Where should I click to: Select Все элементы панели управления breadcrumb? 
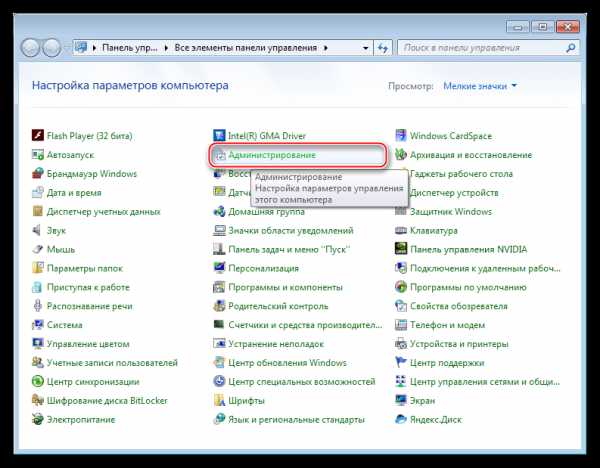pyautogui.click(x=246, y=48)
